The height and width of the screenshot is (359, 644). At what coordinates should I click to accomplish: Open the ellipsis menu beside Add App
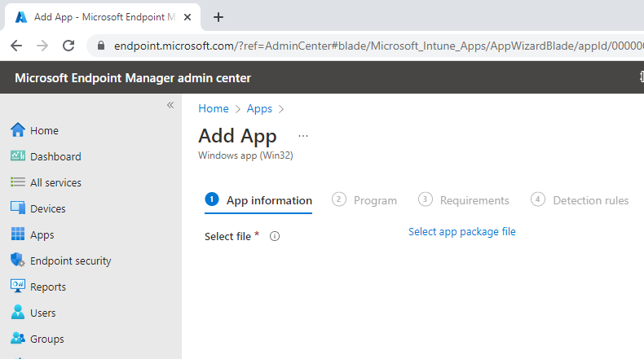pos(303,136)
